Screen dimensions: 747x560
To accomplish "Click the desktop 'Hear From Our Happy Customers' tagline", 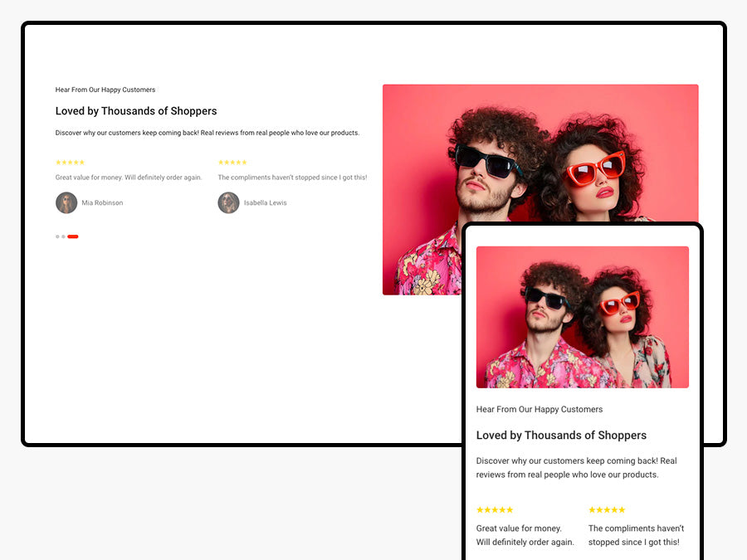I will coord(105,90).
